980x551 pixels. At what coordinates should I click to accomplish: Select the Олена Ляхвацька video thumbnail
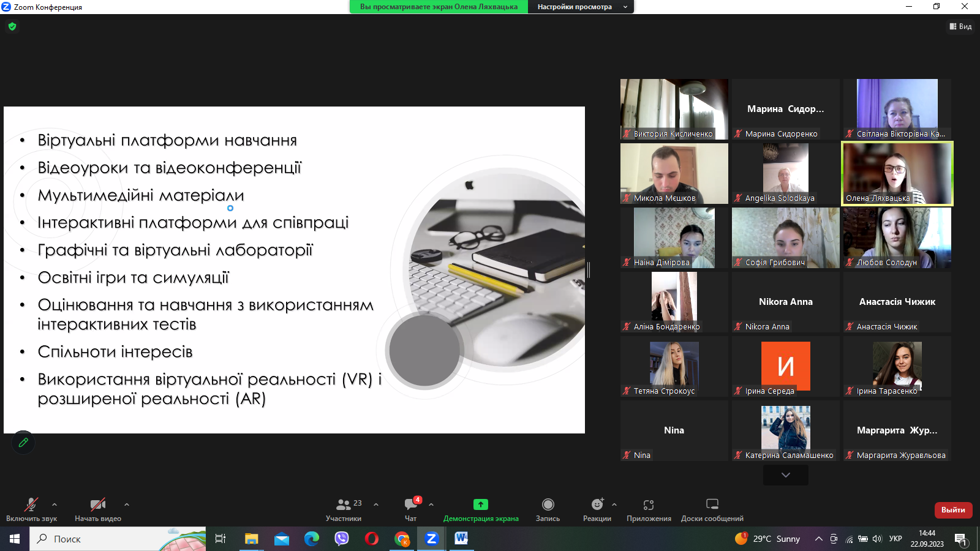point(897,173)
